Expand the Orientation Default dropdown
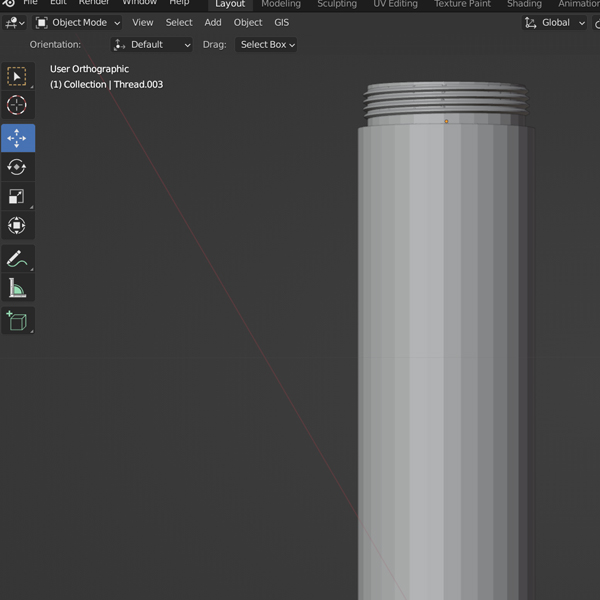600x600 pixels. pos(152,45)
